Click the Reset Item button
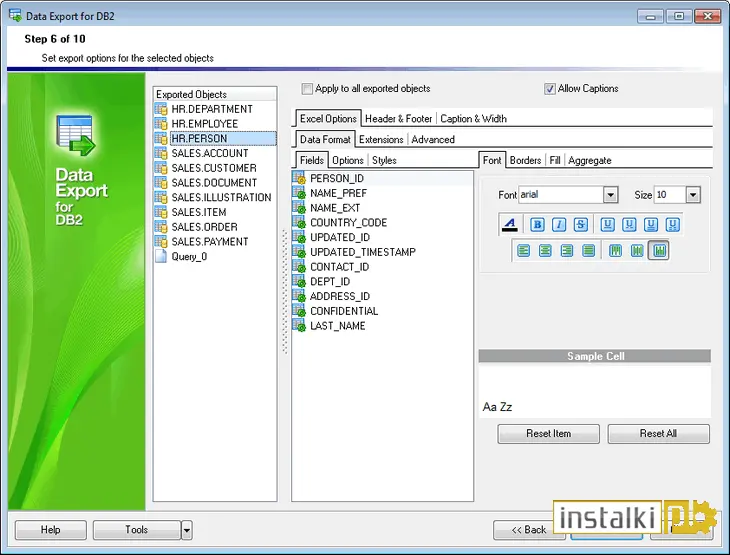This screenshot has width=730, height=555. 548,433
